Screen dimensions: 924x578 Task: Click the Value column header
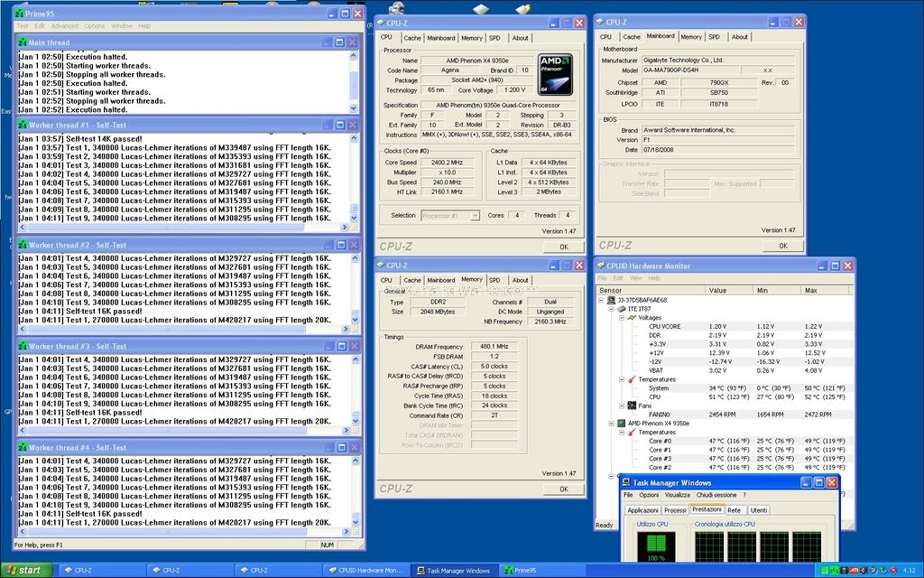pyautogui.click(x=729, y=290)
